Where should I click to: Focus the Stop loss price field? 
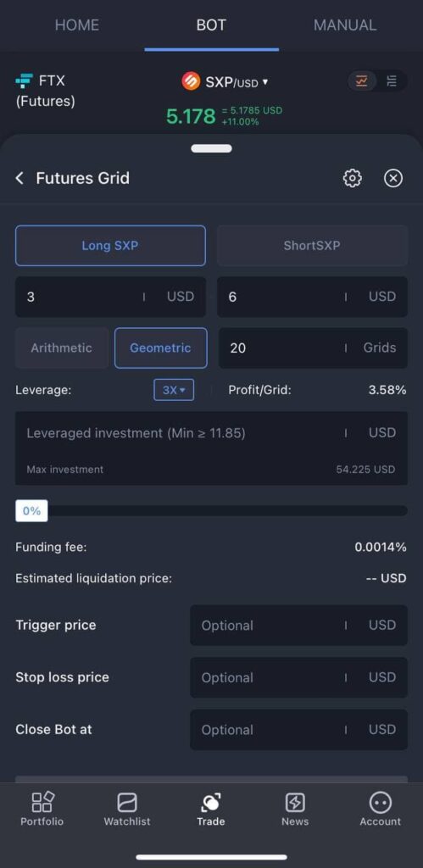299,677
